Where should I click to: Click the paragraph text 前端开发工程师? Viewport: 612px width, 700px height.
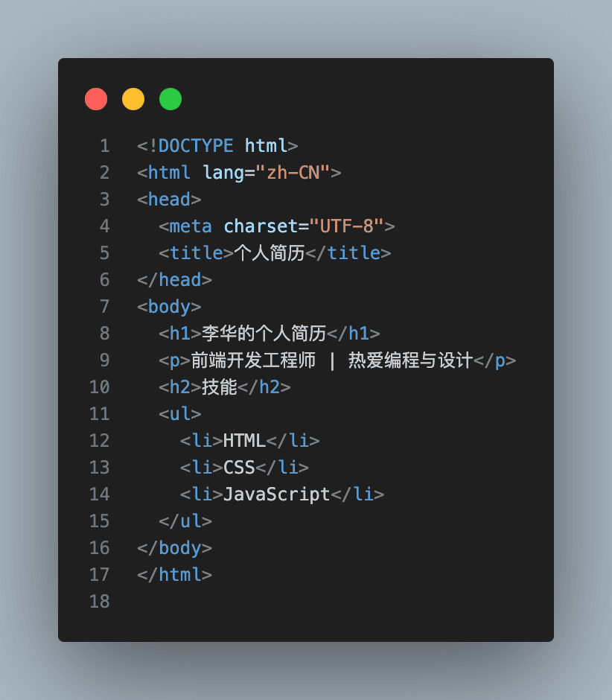tap(253, 360)
